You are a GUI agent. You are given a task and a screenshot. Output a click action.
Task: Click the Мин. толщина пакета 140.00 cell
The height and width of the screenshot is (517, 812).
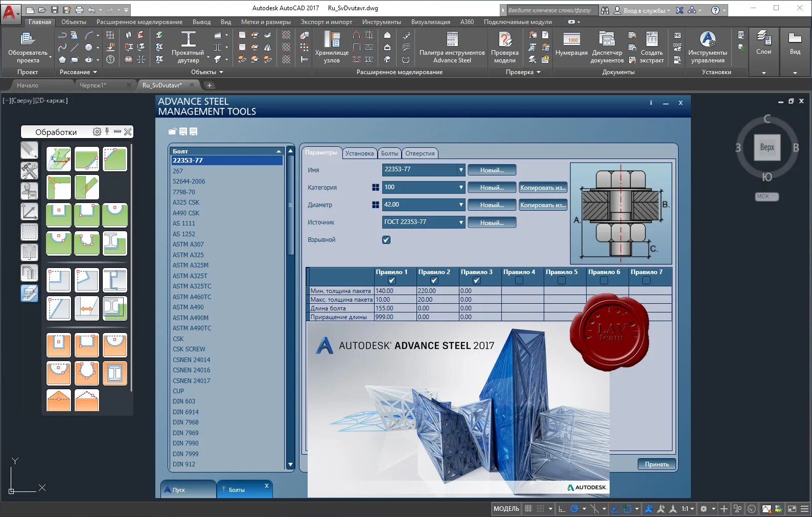[x=396, y=291]
